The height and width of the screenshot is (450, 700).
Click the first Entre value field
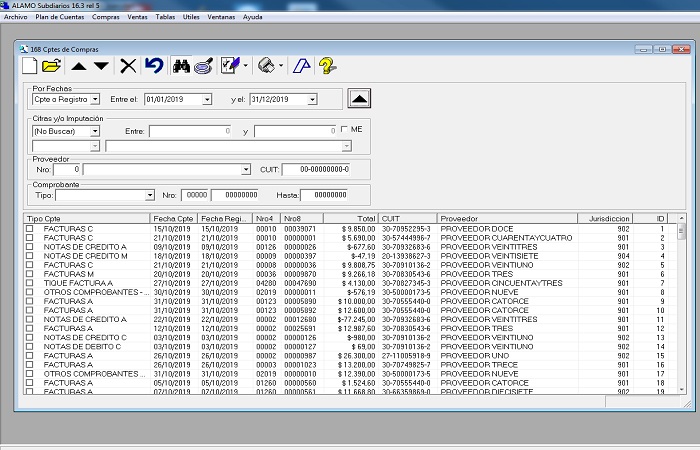point(190,131)
